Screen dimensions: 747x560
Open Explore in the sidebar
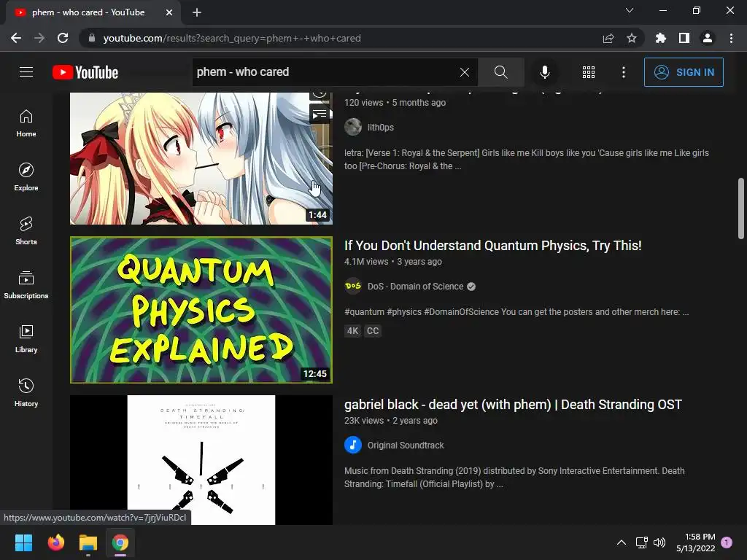click(x=26, y=177)
